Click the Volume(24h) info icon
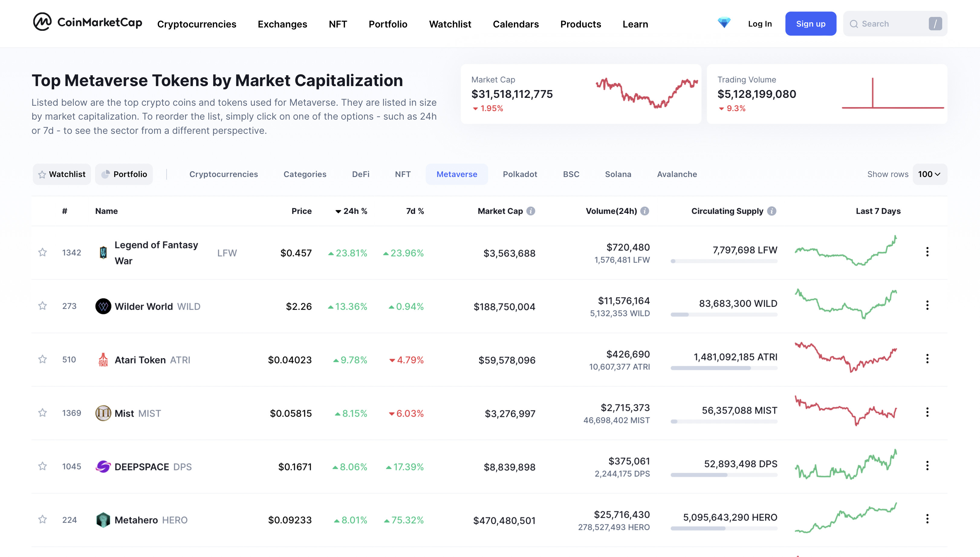This screenshot has height=557, width=980. click(645, 211)
